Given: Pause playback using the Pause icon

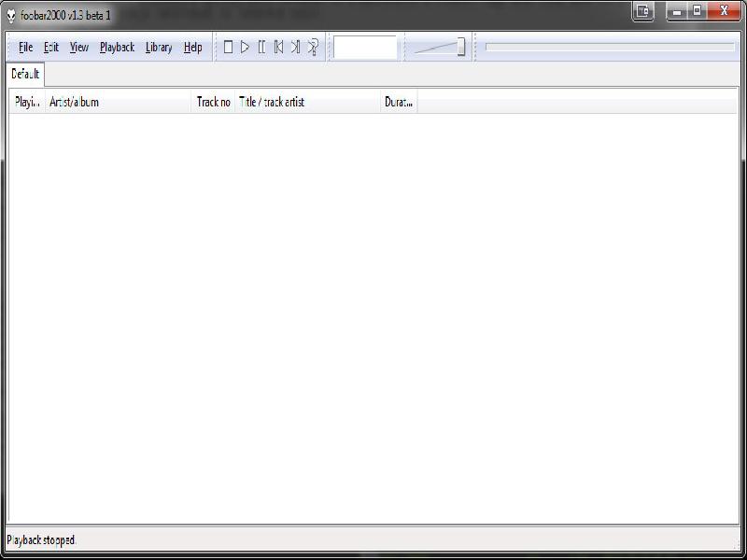Looking at the screenshot, I should tap(262, 48).
